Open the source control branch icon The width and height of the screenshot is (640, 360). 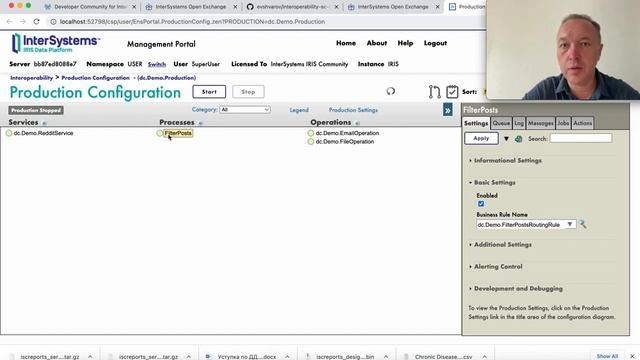(434, 92)
